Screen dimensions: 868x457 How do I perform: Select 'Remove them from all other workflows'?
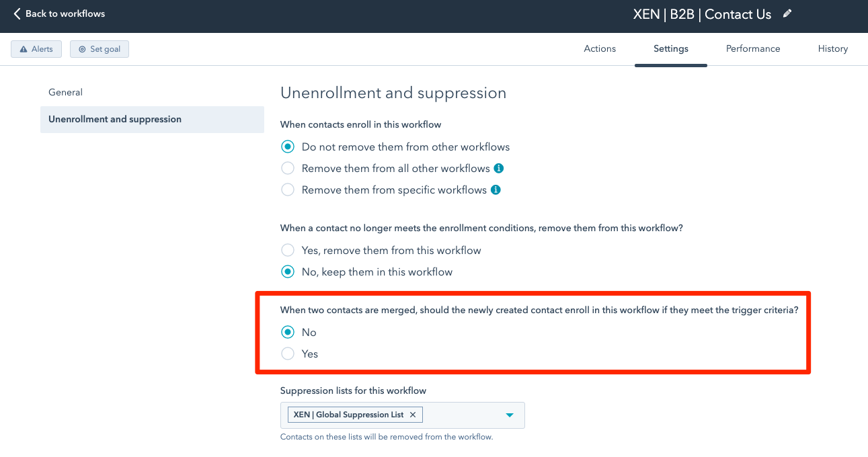pyautogui.click(x=288, y=168)
